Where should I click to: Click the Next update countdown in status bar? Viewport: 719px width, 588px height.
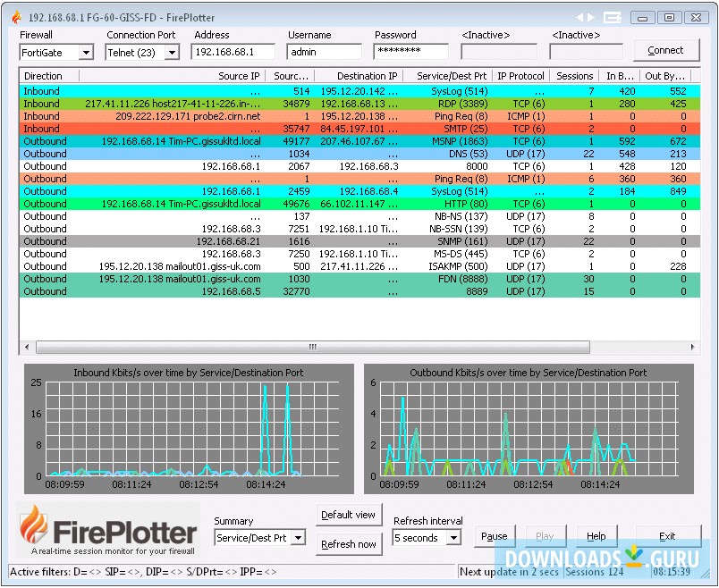[509, 572]
